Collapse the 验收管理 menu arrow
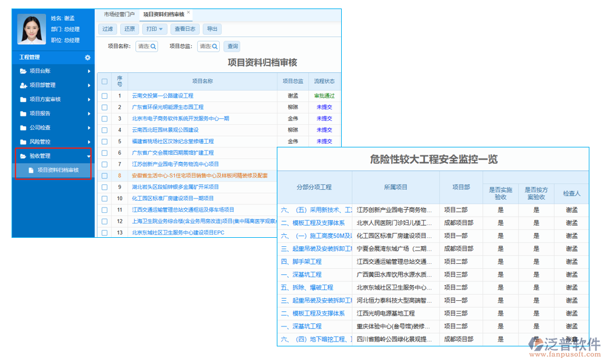The image size is (607, 364). 89,157
